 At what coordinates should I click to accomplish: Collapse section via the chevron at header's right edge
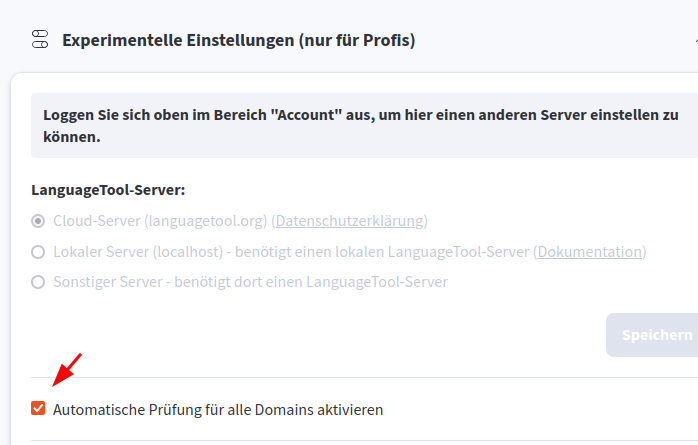(x=696, y=40)
